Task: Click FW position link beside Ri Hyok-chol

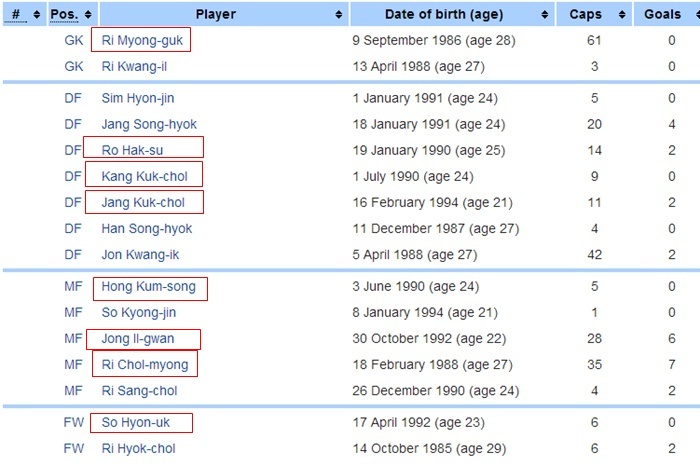Action: click(x=74, y=448)
